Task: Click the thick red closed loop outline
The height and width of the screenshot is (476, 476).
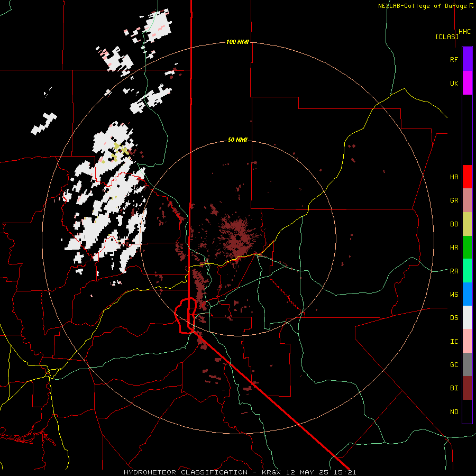Action: pos(186,316)
